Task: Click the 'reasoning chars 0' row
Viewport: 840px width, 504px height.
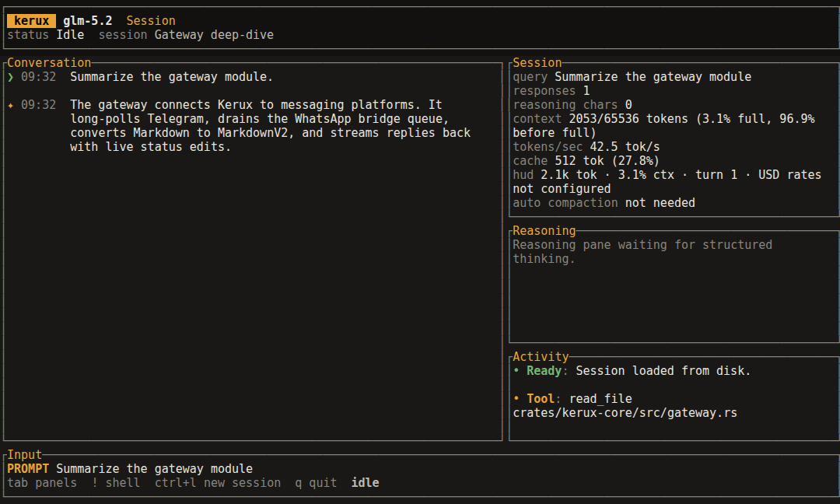Action: [x=572, y=104]
